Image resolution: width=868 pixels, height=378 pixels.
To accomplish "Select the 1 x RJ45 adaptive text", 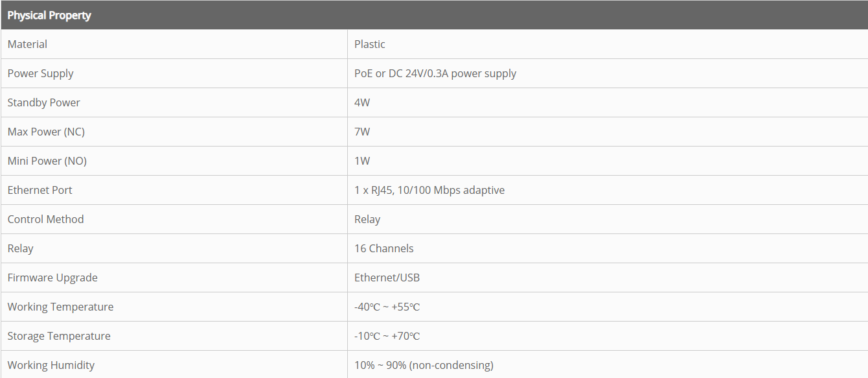I will coord(429,190).
